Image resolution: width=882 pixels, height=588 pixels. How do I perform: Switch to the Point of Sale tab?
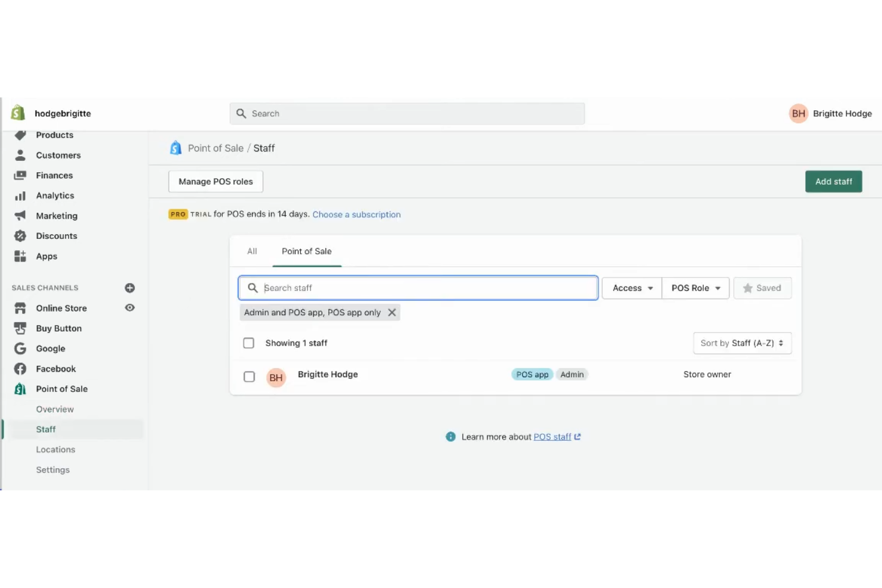tap(307, 251)
